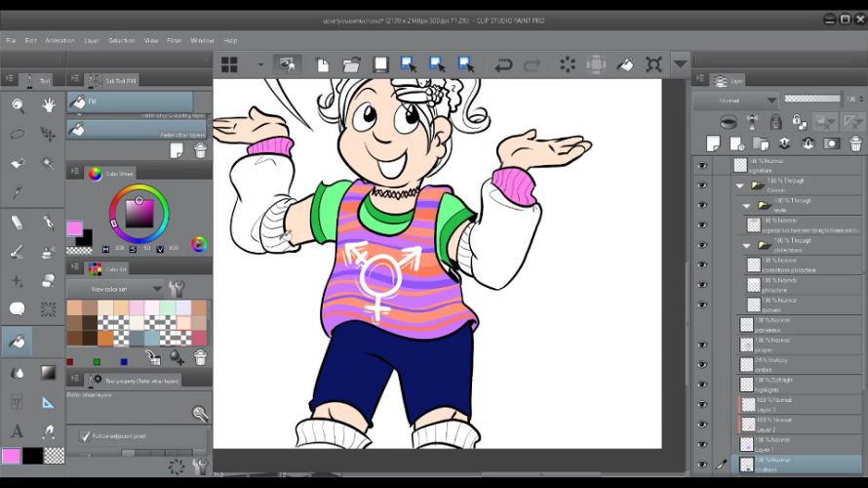Select the Fill sub tool

pyautogui.click(x=130, y=102)
